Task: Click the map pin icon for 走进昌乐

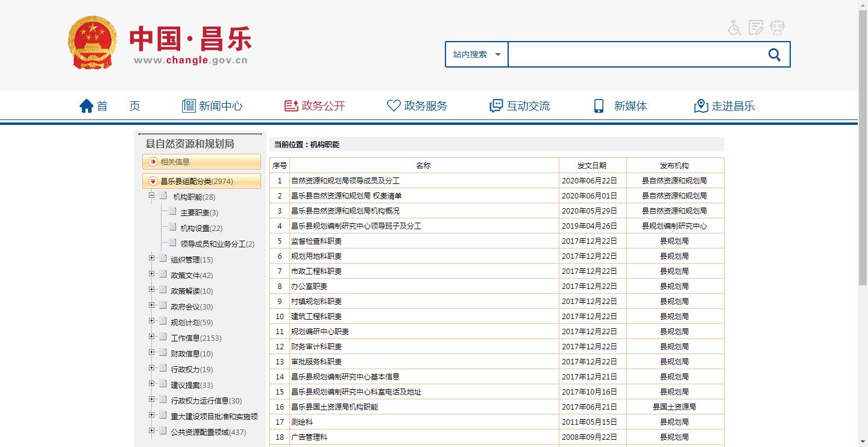Action: 701,106
